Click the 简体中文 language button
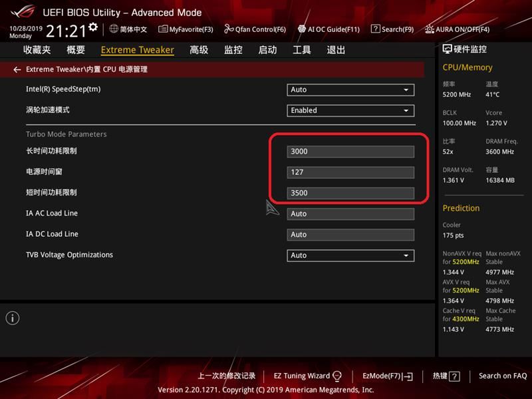Viewport: 532px width, 399px height. [x=128, y=29]
